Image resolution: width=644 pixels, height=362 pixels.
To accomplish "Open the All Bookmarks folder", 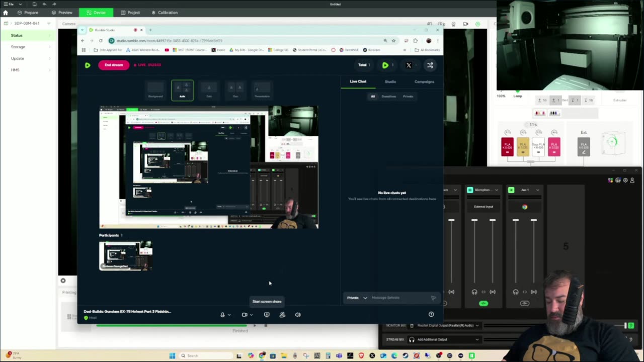I will [427, 50].
